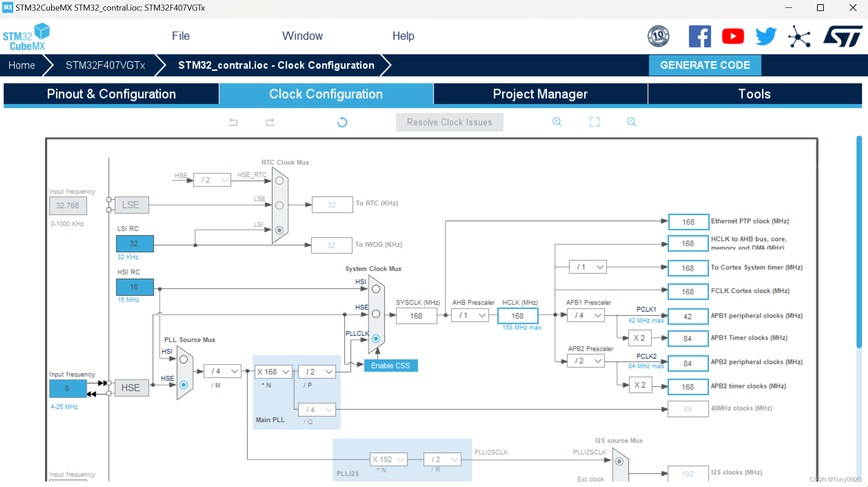Click the 10-year anniversary badge icon

[x=658, y=36]
